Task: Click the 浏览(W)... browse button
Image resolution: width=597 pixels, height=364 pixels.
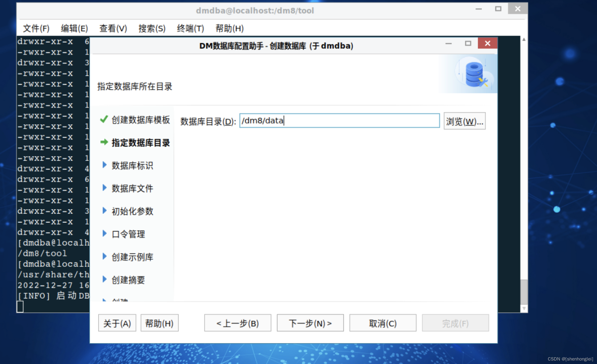Action: (x=464, y=121)
